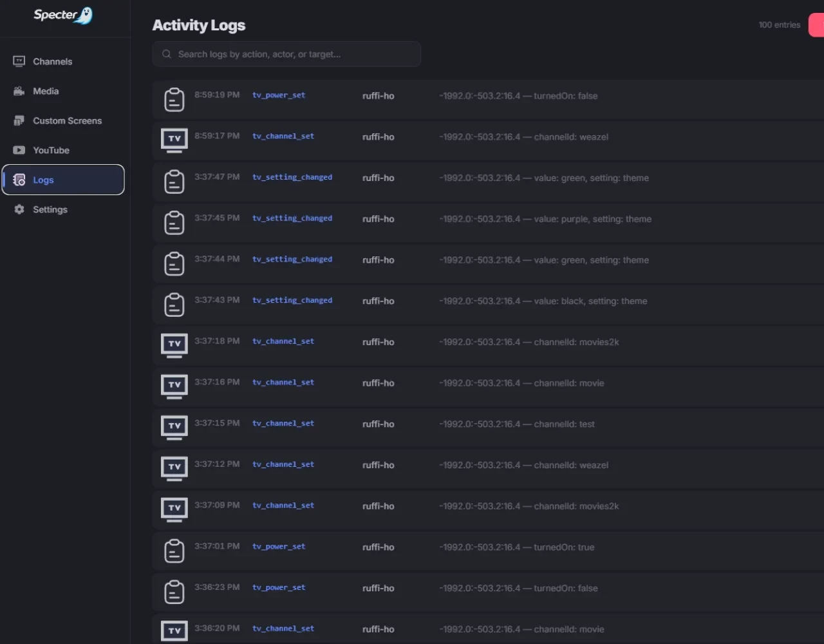Image resolution: width=824 pixels, height=644 pixels.
Task: Click tv_power_set action at 8:59:19 PM
Action: (x=279, y=95)
